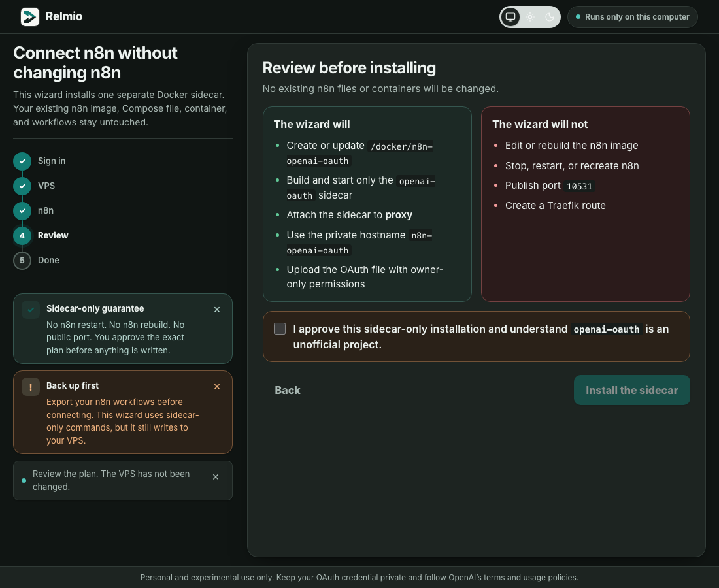
Task: Open the n8n step label
Action: point(45,211)
